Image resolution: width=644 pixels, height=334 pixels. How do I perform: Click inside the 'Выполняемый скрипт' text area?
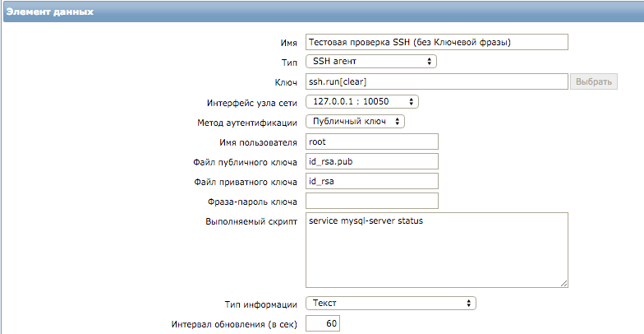tap(437, 250)
